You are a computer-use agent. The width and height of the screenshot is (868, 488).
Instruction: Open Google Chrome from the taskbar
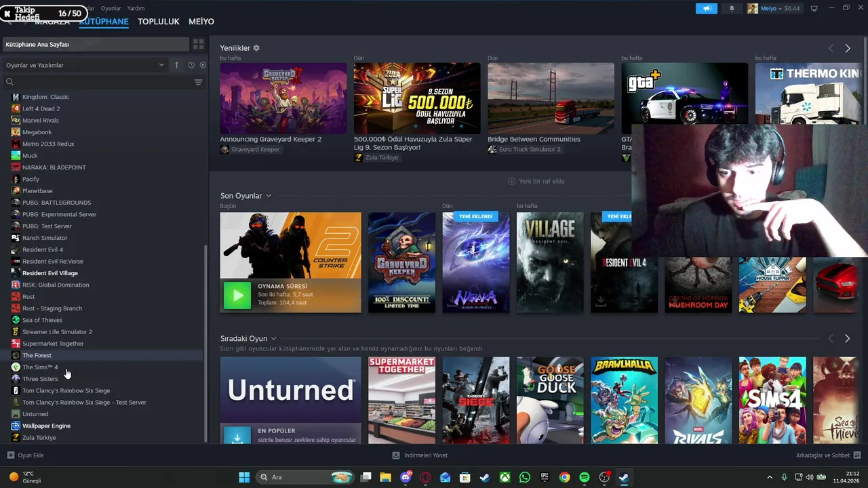(564, 477)
